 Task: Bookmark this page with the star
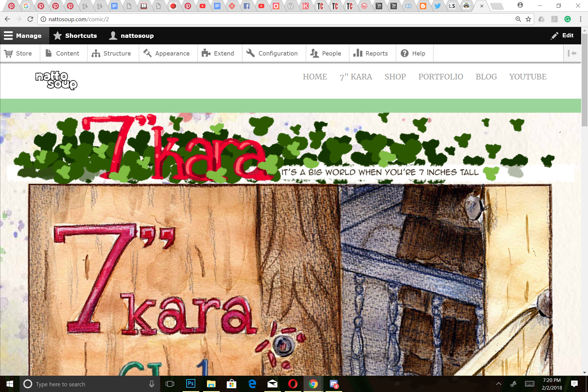(x=528, y=19)
